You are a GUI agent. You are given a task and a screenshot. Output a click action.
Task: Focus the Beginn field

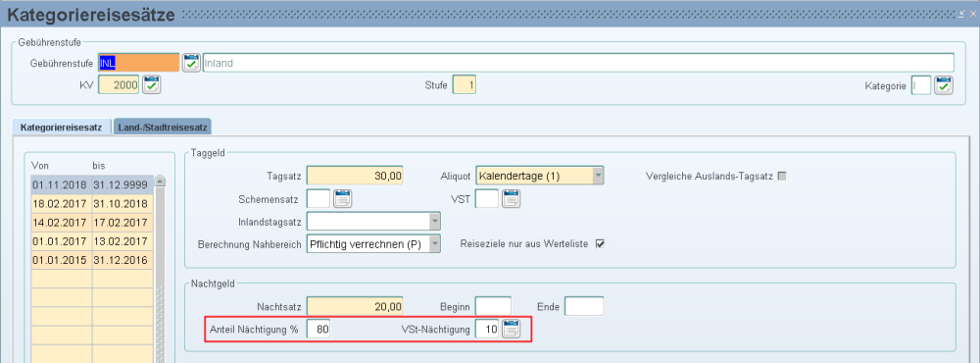point(493,306)
